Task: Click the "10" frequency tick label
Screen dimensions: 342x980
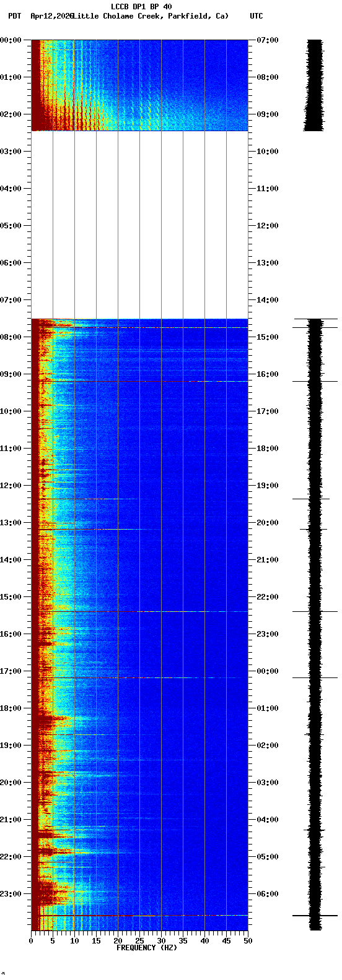Action: (74, 941)
